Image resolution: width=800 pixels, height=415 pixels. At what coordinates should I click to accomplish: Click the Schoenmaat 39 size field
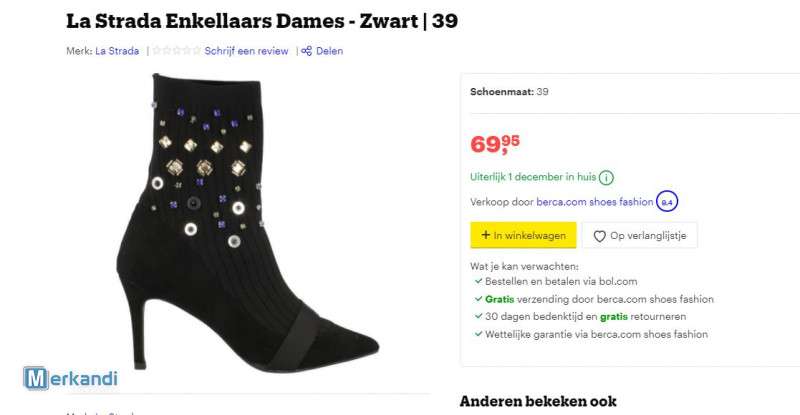point(509,92)
